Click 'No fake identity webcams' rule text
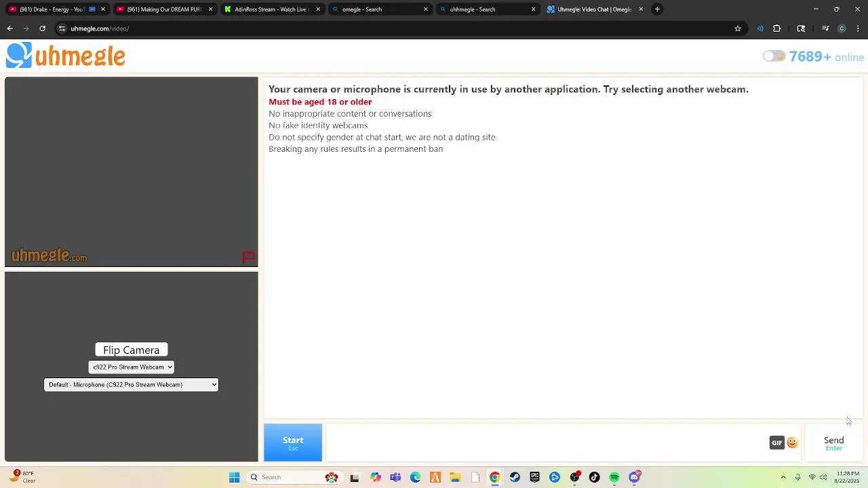 pyautogui.click(x=318, y=125)
